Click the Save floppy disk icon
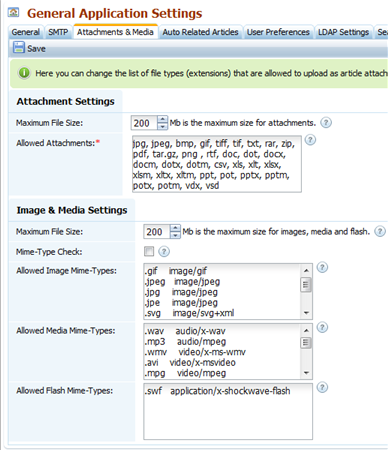 click(19, 47)
